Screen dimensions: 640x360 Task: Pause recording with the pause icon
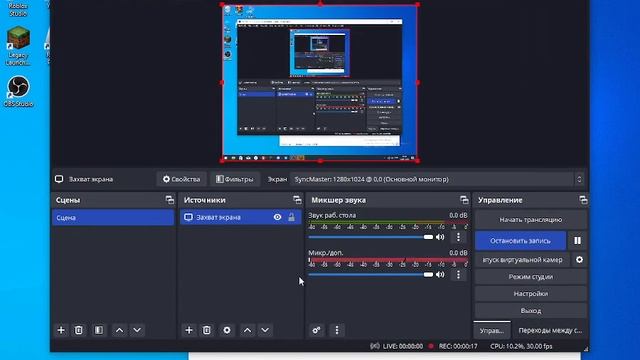pos(578,241)
